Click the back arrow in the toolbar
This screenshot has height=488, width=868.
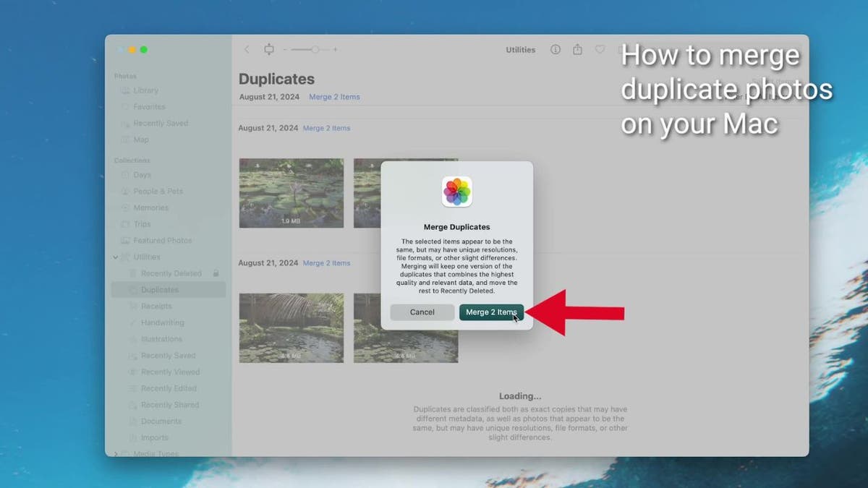tap(247, 50)
